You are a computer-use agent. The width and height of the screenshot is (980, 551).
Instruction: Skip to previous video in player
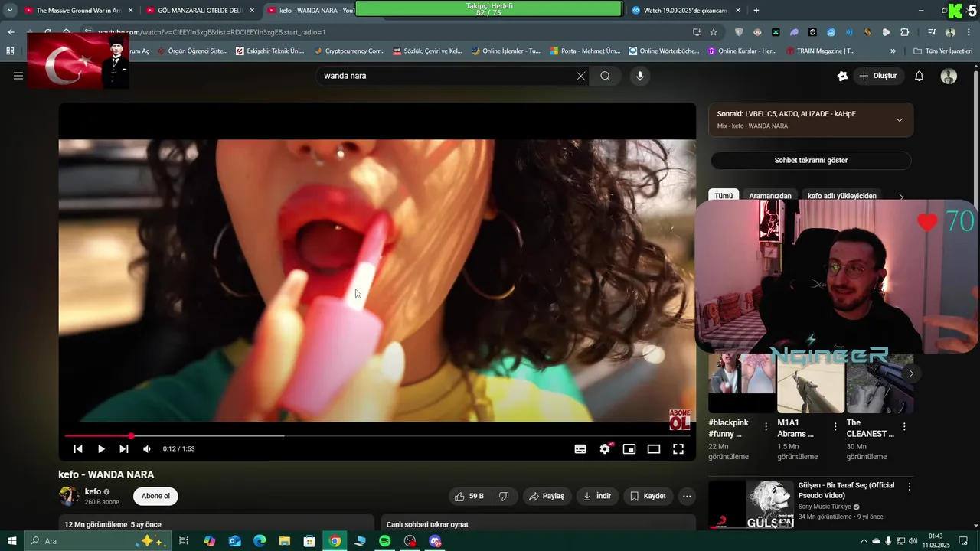point(78,449)
